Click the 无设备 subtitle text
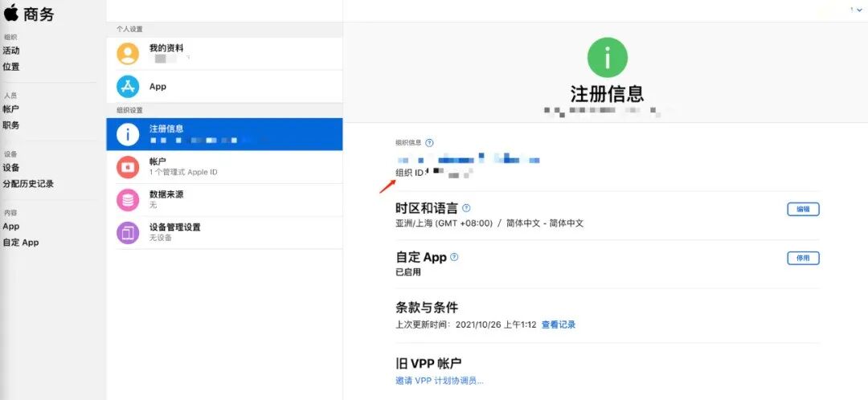This screenshot has width=868, height=400. pos(161,238)
